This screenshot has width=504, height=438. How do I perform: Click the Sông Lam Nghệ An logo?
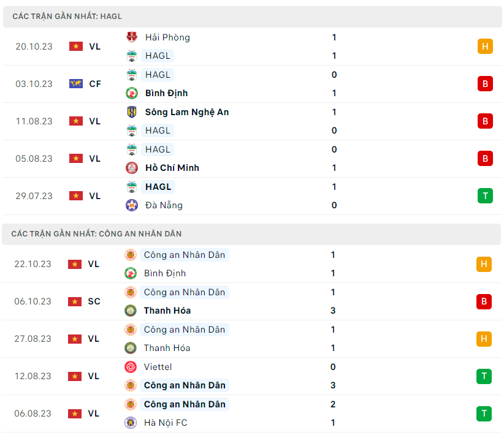click(132, 112)
